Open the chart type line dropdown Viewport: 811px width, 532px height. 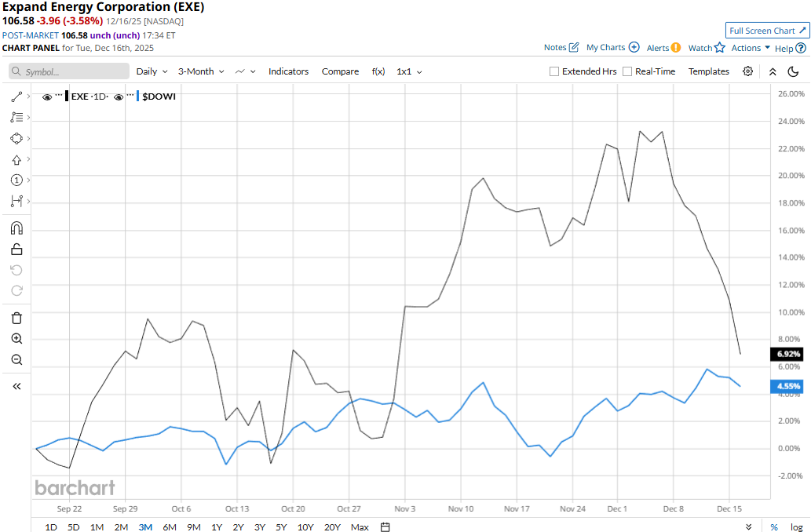click(245, 71)
